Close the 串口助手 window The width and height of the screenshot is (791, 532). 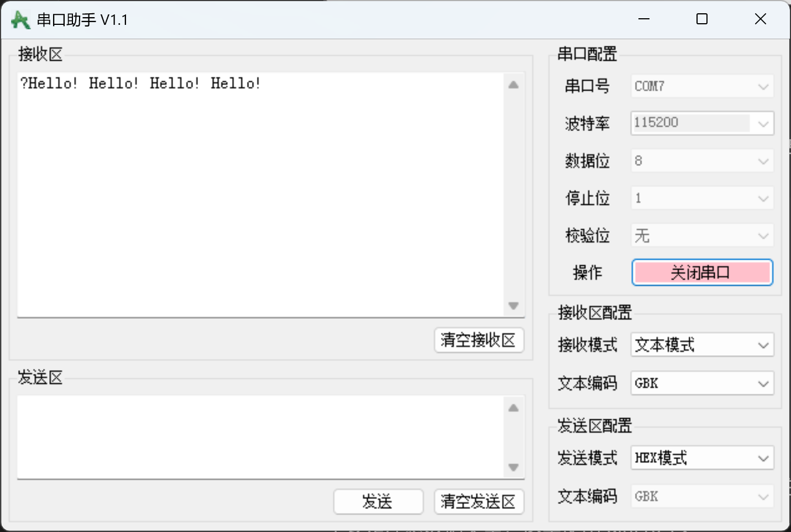point(761,19)
